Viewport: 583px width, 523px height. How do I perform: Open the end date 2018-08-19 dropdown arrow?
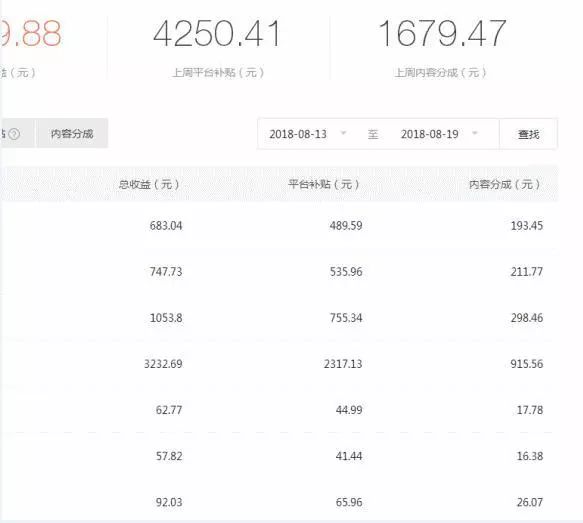click(x=474, y=133)
